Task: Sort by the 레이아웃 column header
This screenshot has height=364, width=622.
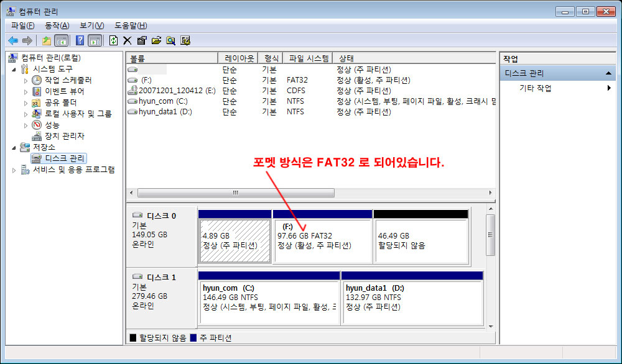Action: (238, 58)
